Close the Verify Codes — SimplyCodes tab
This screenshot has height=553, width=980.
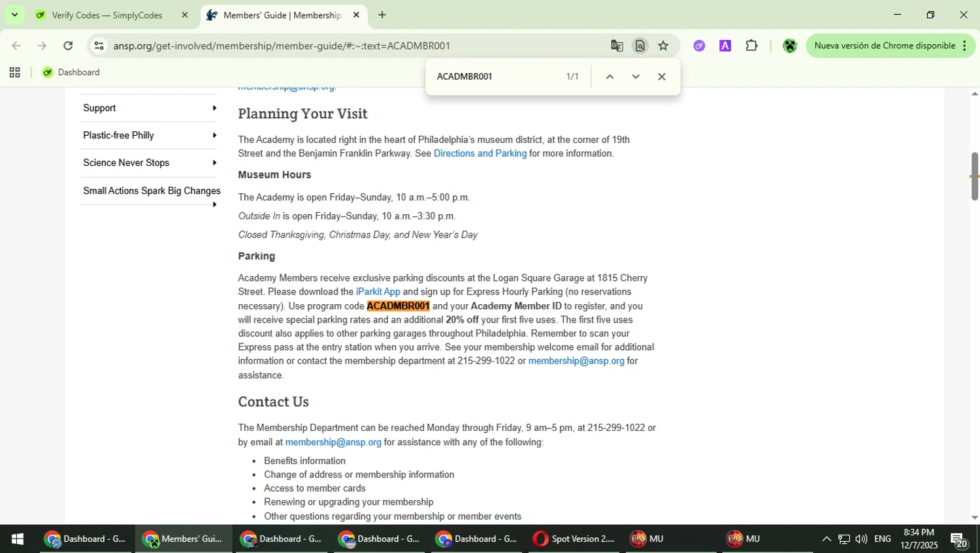click(x=185, y=15)
